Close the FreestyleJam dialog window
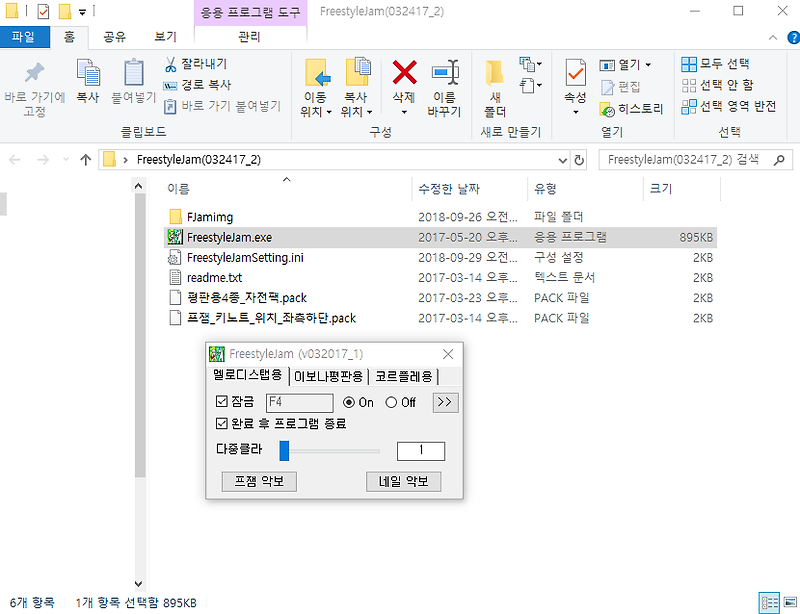Image resolution: width=800 pixels, height=614 pixels. pos(448,354)
